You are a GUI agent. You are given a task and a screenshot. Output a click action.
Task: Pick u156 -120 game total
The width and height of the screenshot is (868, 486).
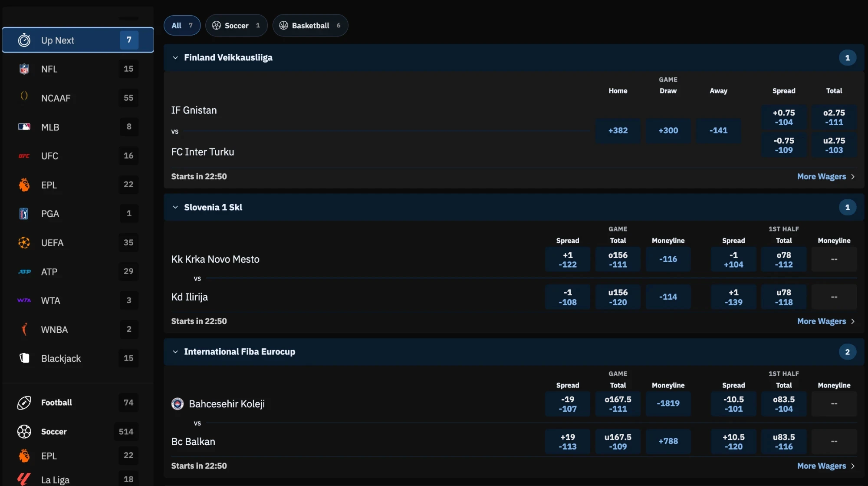click(618, 297)
